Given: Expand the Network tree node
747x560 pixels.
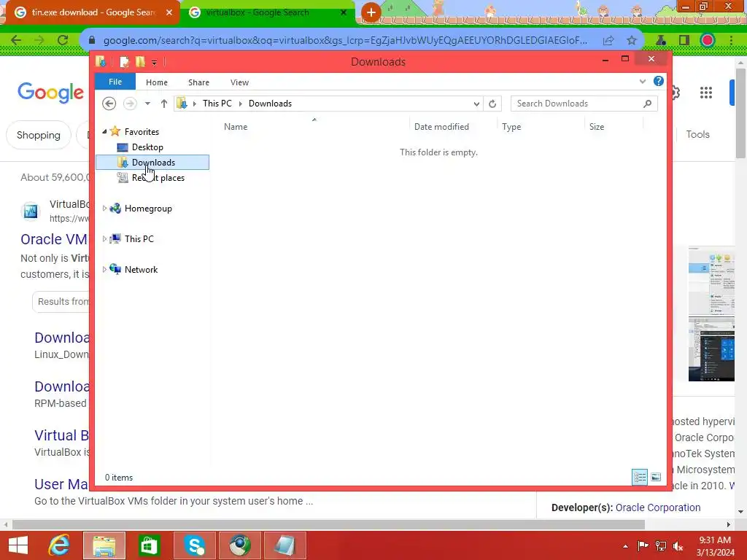Looking at the screenshot, I should point(104,269).
